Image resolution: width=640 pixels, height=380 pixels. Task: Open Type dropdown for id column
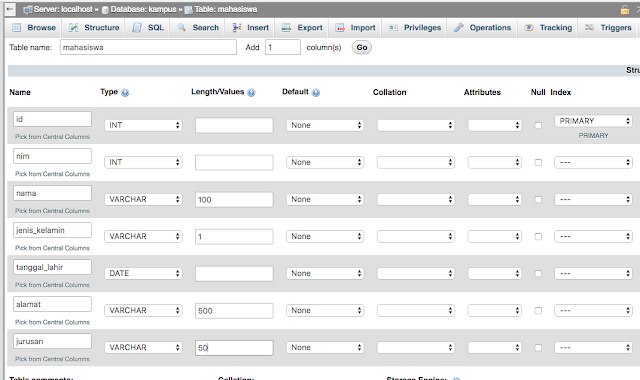tap(143, 125)
